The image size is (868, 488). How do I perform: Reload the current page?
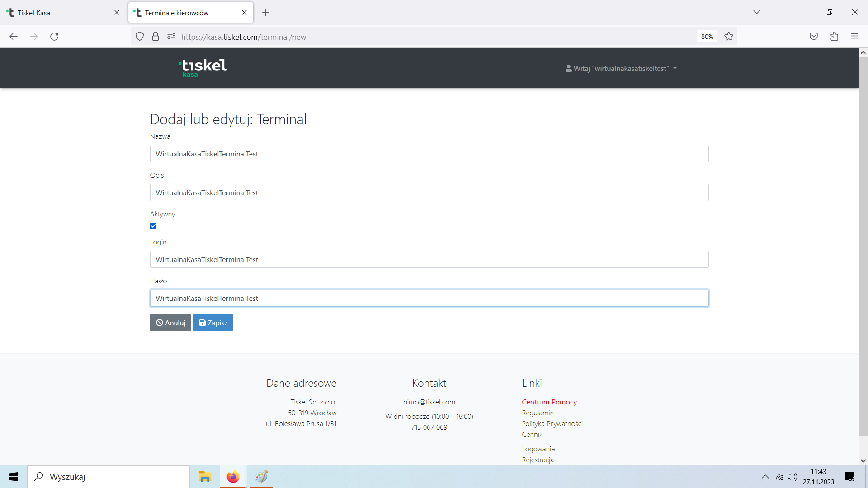[x=54, y=37]
